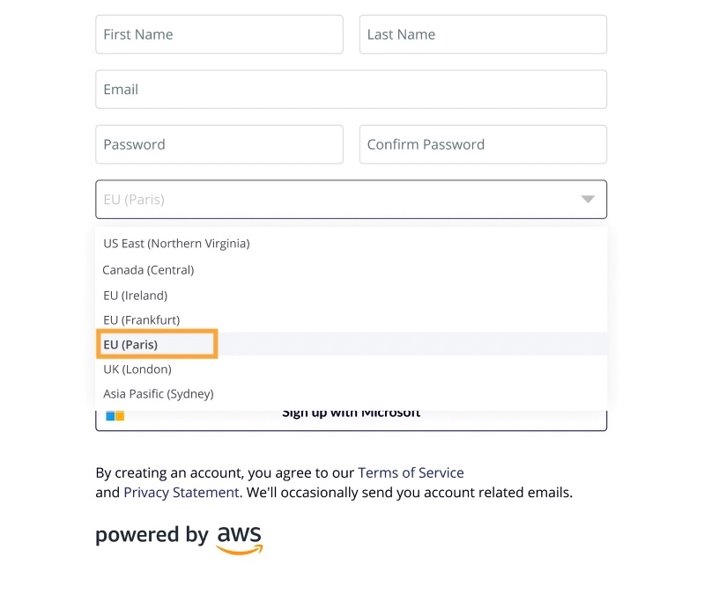Open the Privacy Statement link
The image size is (704, 593).
pos(181,492)
